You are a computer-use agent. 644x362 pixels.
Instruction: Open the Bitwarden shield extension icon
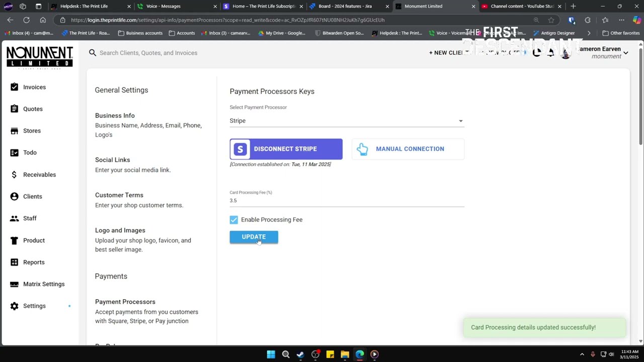572,20
